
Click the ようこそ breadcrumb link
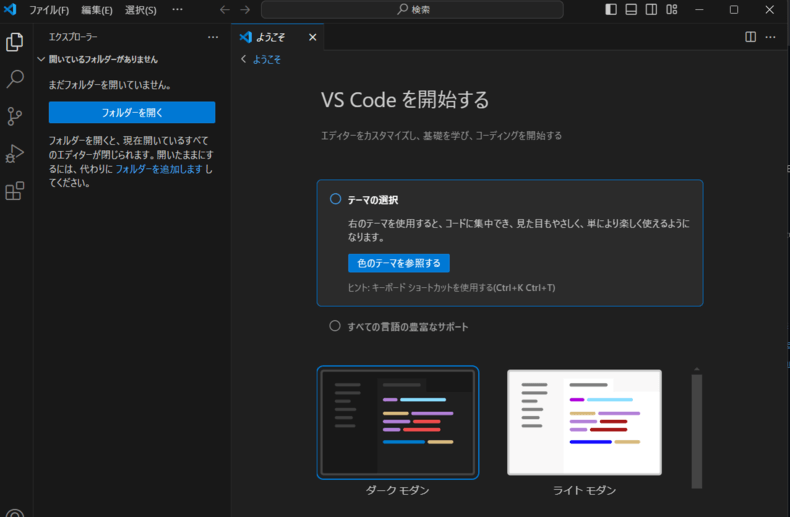(267, 59)
